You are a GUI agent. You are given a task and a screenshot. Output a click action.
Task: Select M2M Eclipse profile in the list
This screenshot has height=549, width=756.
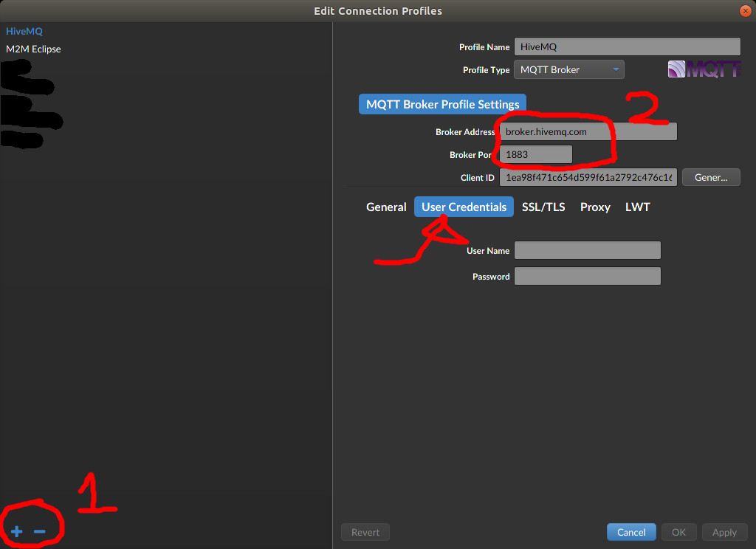click(33, 49)
